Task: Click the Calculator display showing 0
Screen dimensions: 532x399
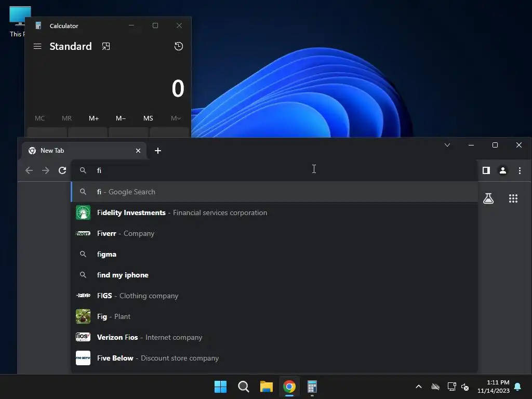Action: pos(178,88)
